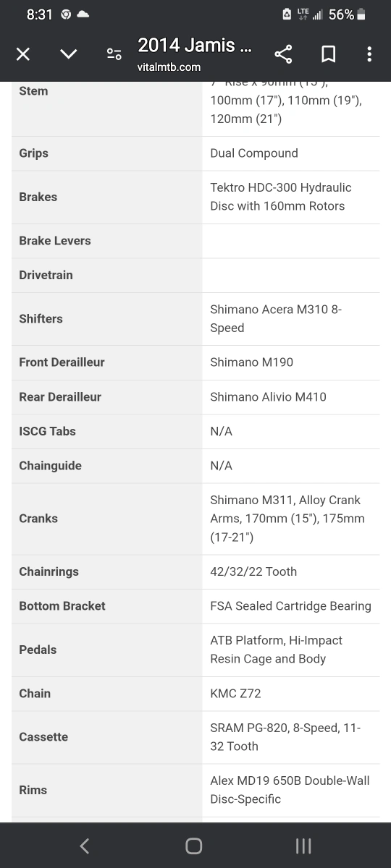Screen dimensions: 391x868
Task: Open site settings tune icon
Action: tap(114, 54)
